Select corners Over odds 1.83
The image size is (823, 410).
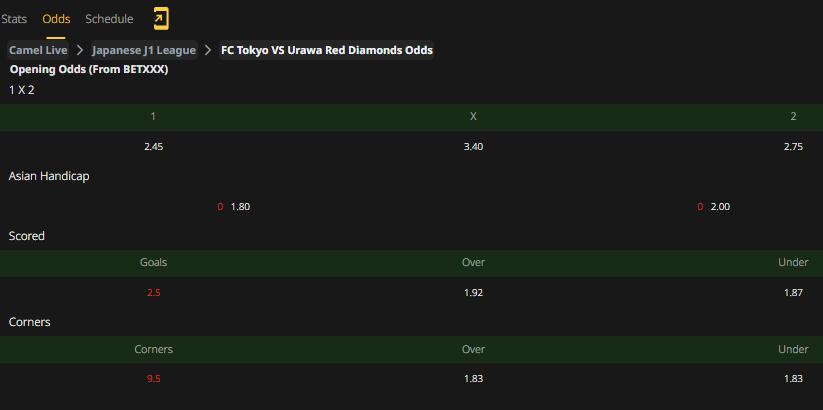click(473, 379)
